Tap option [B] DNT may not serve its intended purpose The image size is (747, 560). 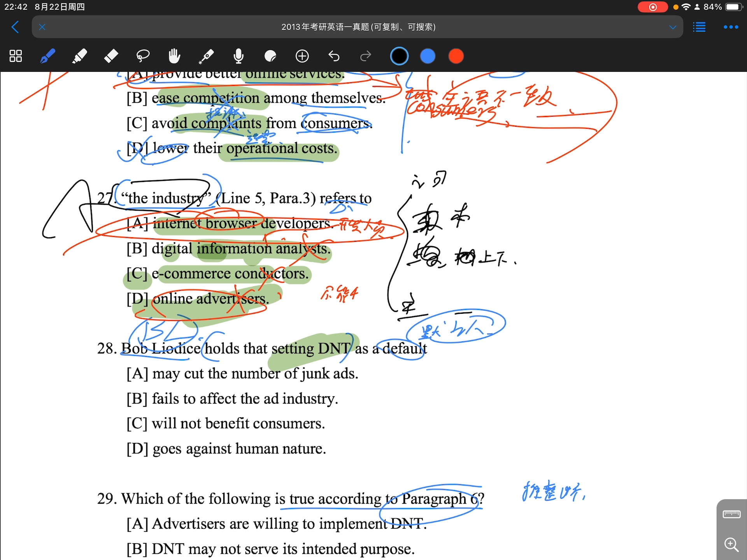click(270, 549)
